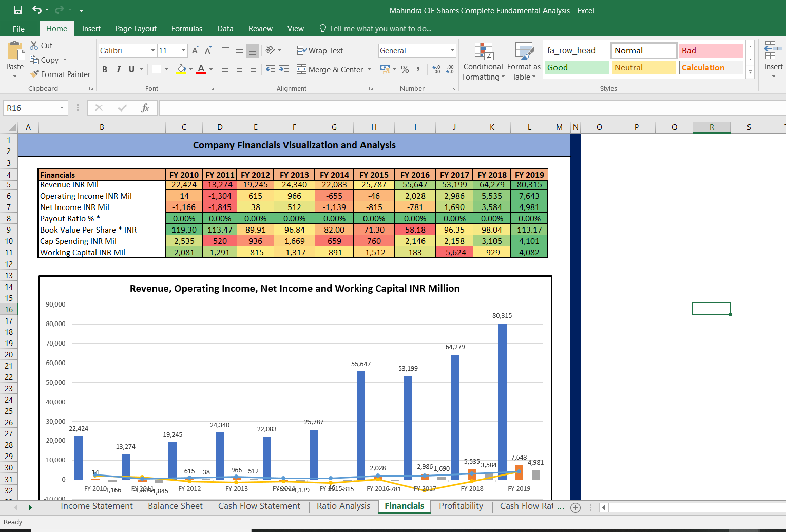786x532 pixels.
Task: Click the accounting number format icon
Action: pyautogui.click(x=385, y=69)
